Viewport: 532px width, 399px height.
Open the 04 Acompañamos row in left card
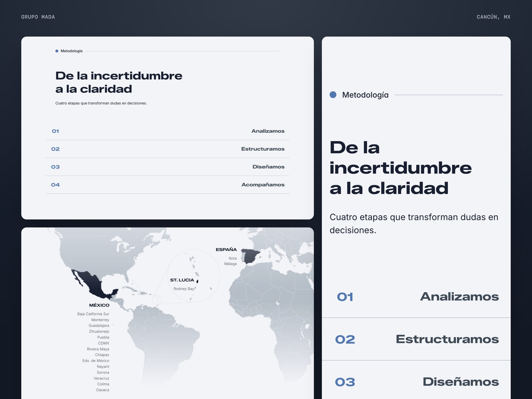point(168,185)
